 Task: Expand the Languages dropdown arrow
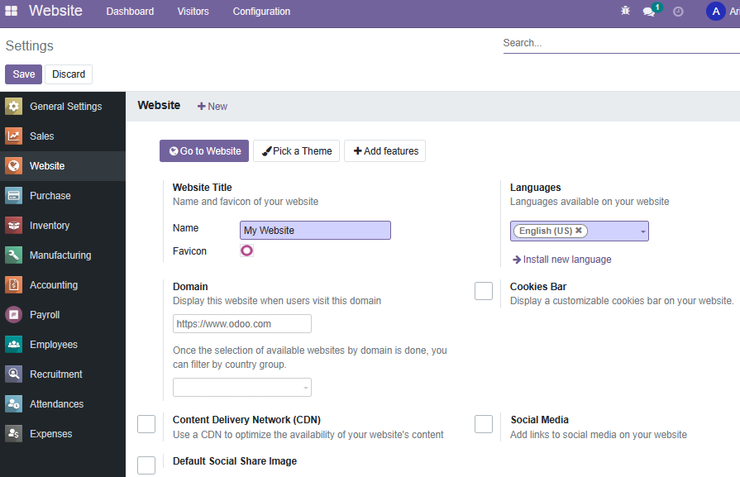(643, 231)
